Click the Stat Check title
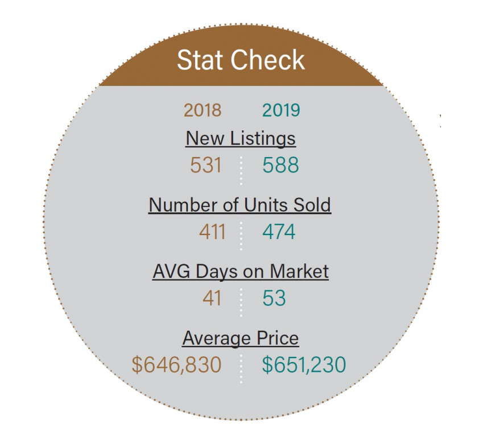 click(x=241, y=60)
